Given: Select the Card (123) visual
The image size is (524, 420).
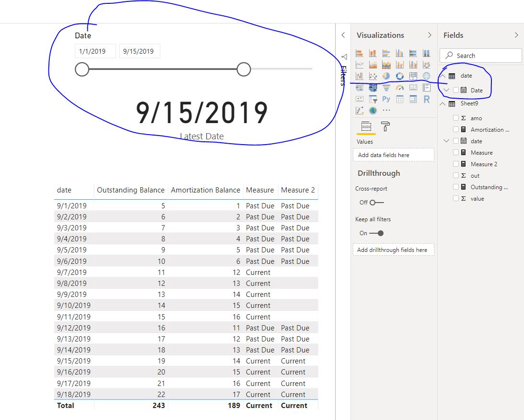Looking at the screenshot, I should coord(413,88).
